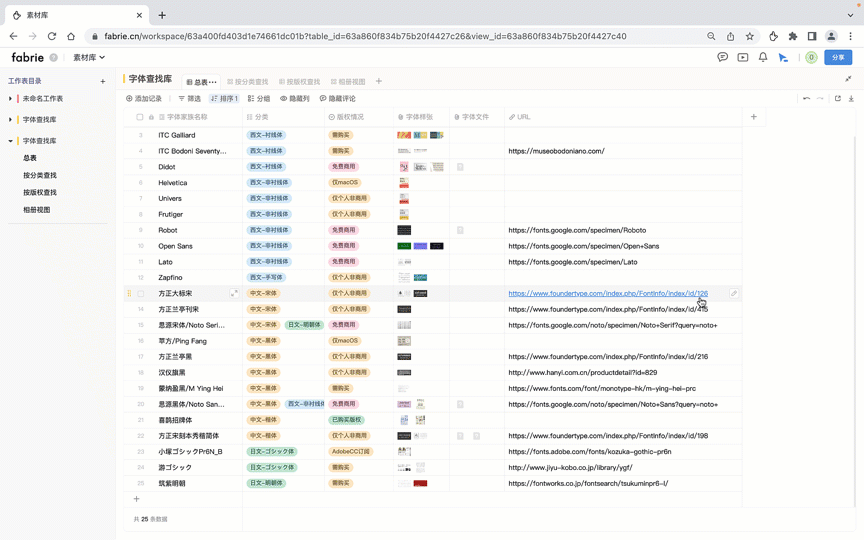
Task: Edit the URL cell of 方正大标宋
Action: [733, 293]
